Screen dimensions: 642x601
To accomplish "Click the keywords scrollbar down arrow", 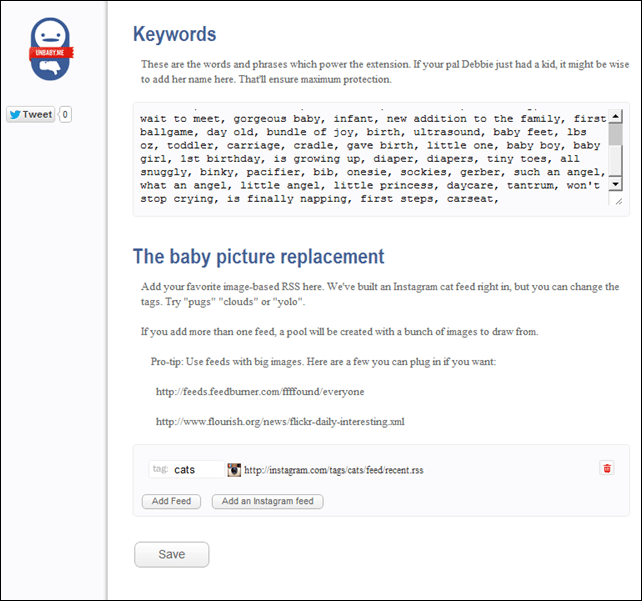I will pyautogui.click(x=615, y=184).
